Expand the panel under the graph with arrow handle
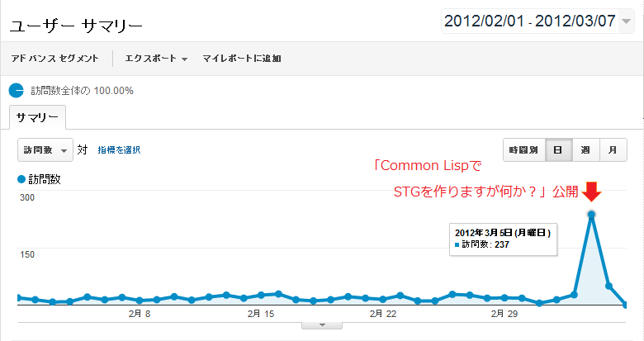The width and height of the screenshot is (644, 341). (322, 325)
